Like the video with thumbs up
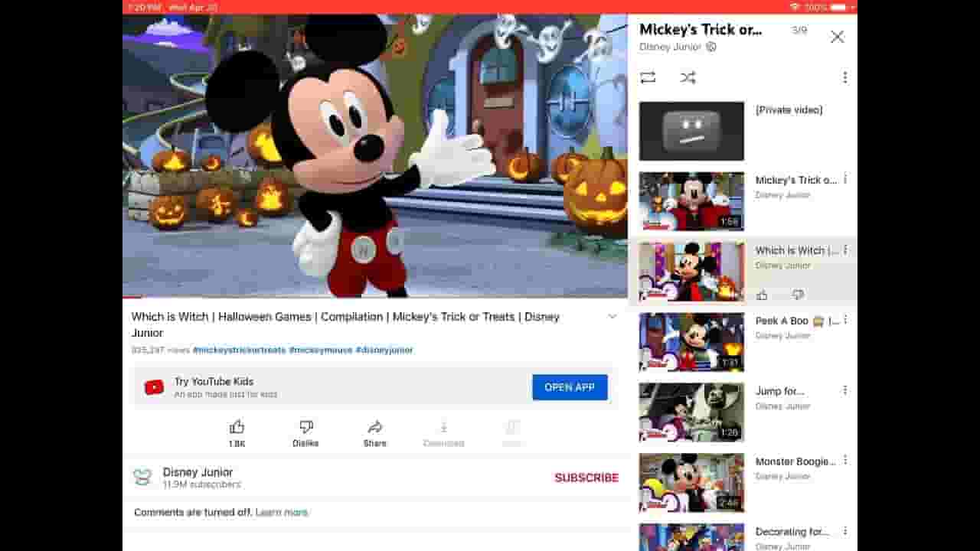Screen dimensions: 980x551 237,427
